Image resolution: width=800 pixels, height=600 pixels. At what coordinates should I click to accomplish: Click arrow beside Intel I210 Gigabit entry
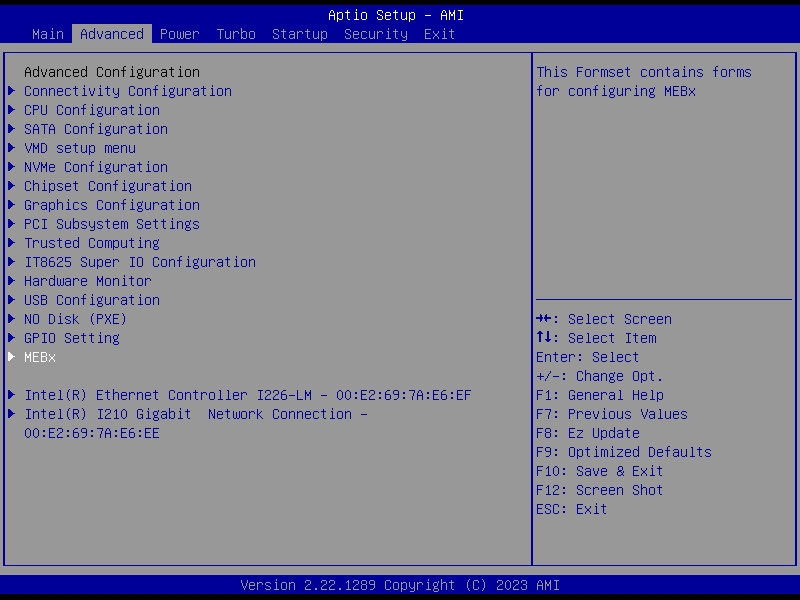[x=12, y=414]
